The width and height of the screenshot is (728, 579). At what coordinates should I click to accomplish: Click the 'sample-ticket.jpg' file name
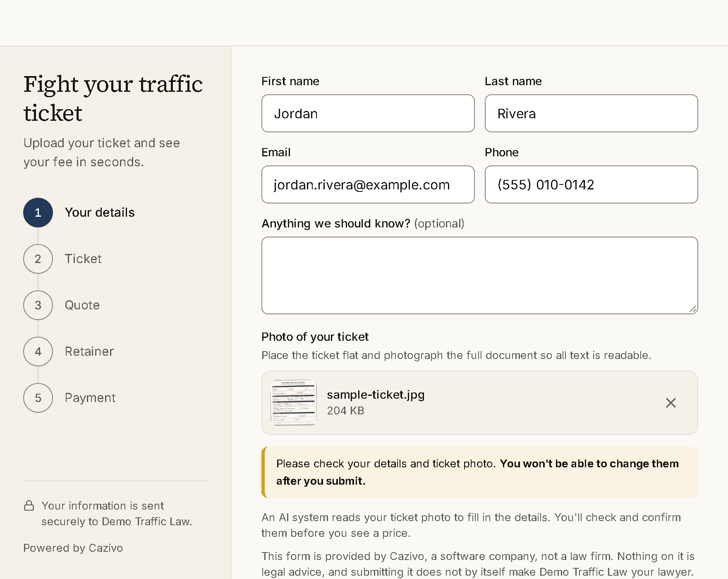click(376, 395)
